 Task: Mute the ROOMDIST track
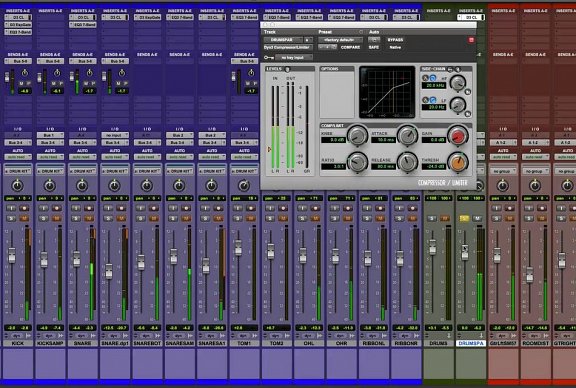point(541,219)
